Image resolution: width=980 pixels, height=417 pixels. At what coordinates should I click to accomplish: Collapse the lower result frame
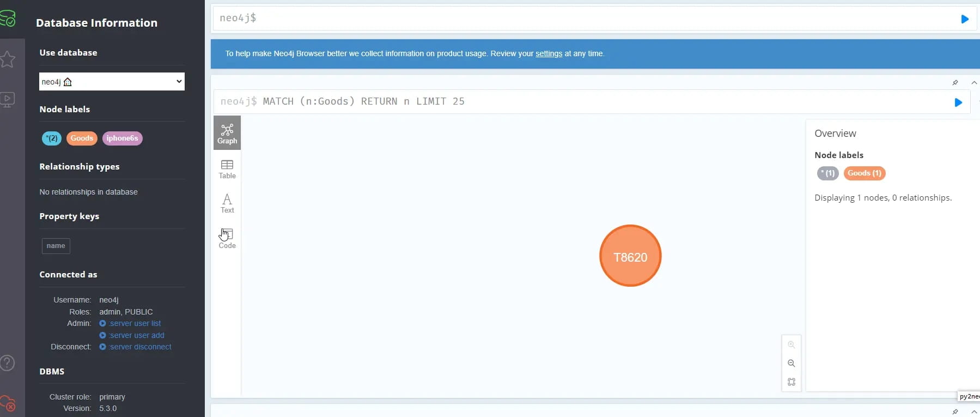pyautogui.click(x=974, y=412)
